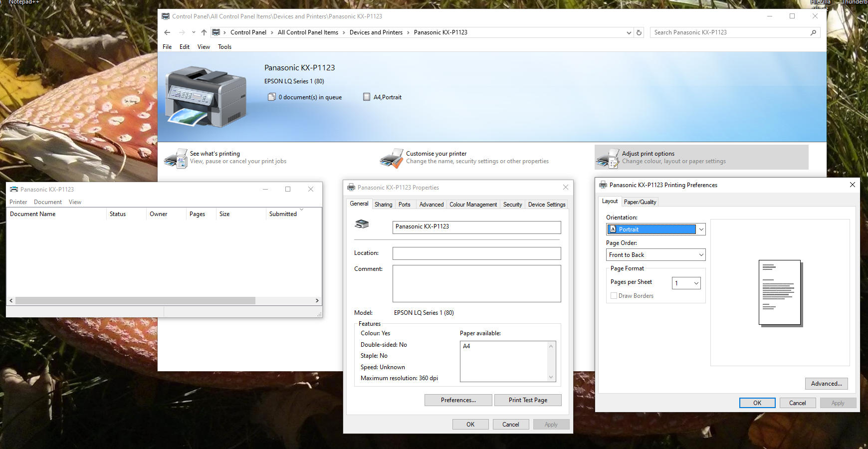
Task: Open See what's printing icon
Action: (x=176, y=158)
